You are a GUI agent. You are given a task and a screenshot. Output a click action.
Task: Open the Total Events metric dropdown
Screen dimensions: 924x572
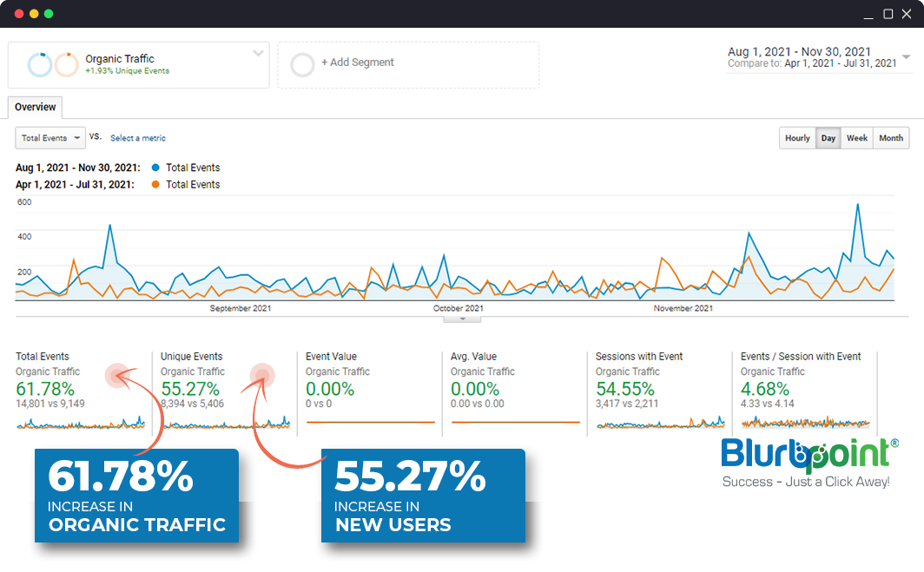point(50,138)
